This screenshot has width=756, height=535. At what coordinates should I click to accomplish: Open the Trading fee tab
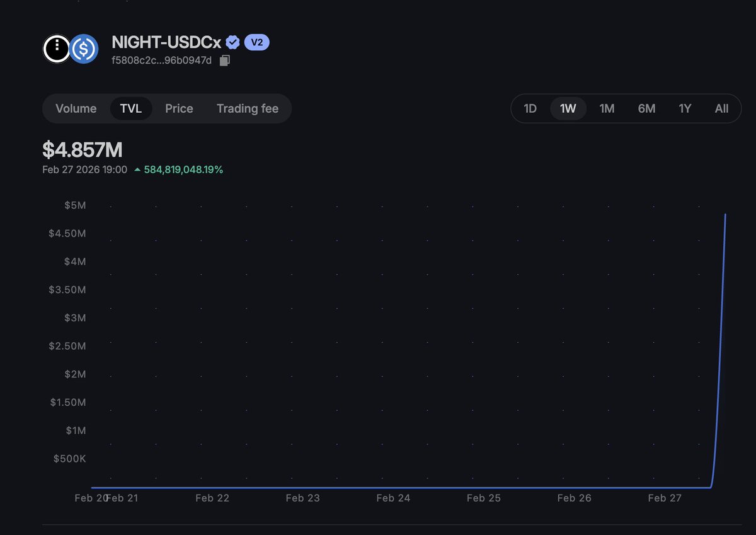(x=248, y=108)
